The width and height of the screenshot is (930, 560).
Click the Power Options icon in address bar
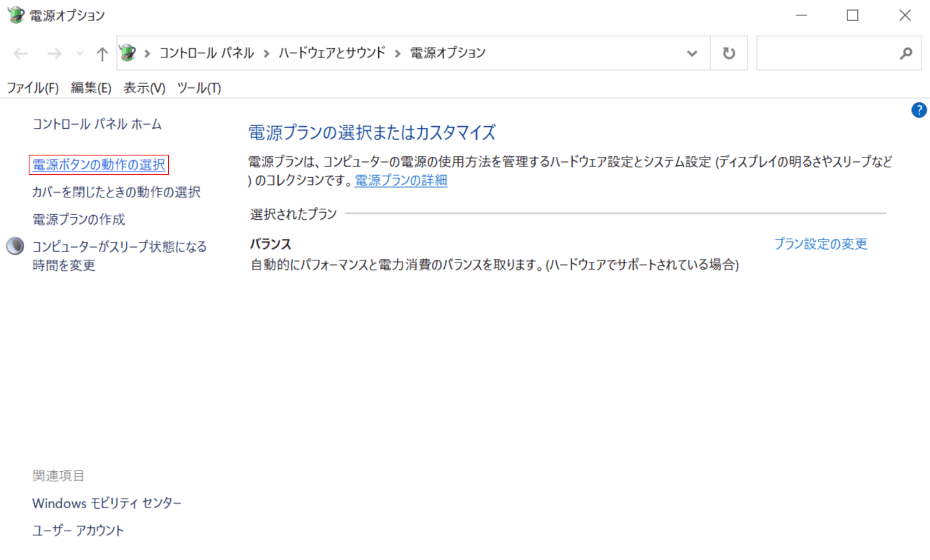127,52
